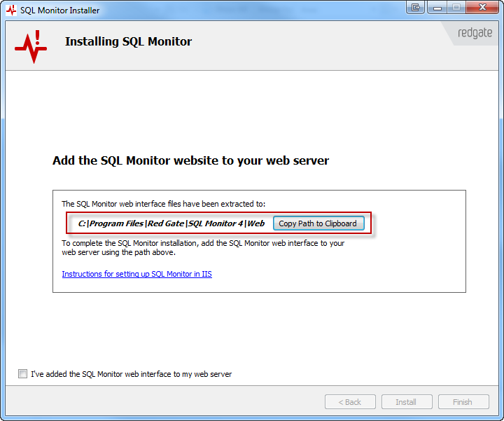Click the Finish button
This screenshot has height=421, width=504.
click(463, 402)
